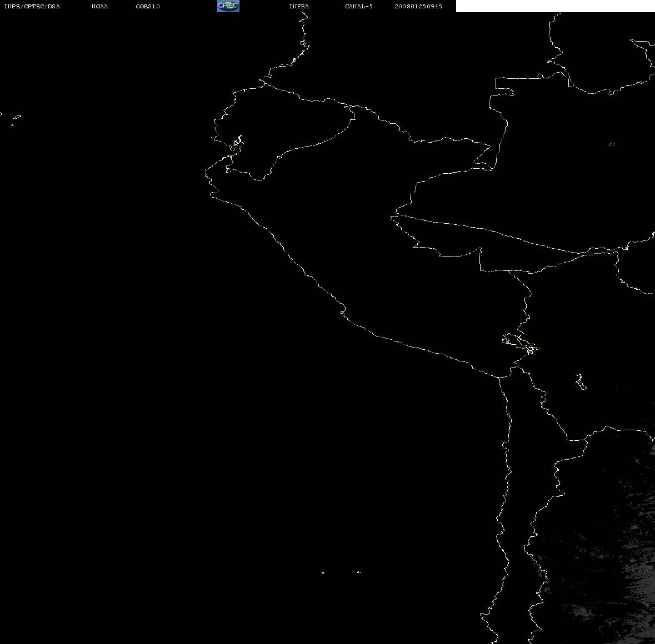The image size is (655, 644).
Task: Click the 200801250945 timestamp
Action: [418, 6]
